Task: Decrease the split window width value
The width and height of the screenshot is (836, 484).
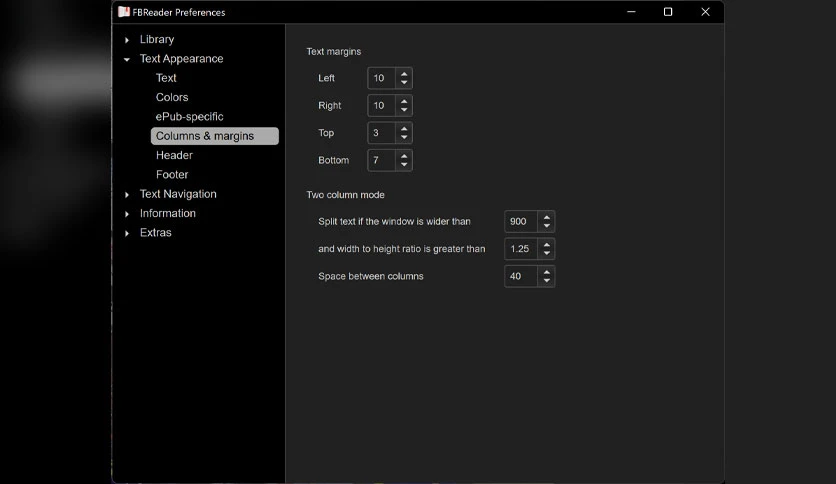Action: point(546,225)
